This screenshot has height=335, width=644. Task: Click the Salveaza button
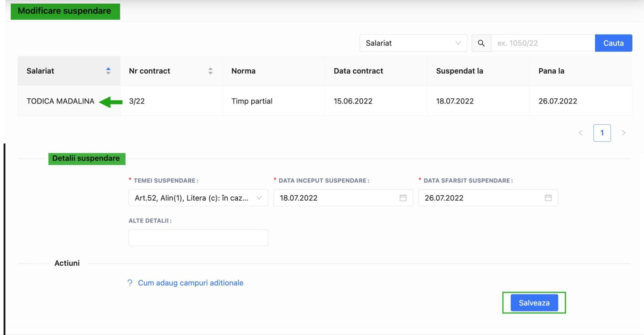534,303
